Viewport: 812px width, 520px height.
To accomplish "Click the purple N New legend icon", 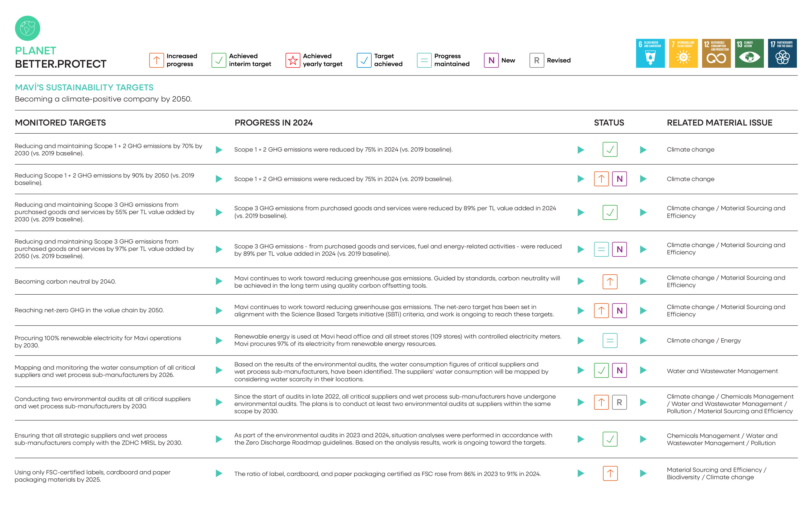I will coord(491,60).
